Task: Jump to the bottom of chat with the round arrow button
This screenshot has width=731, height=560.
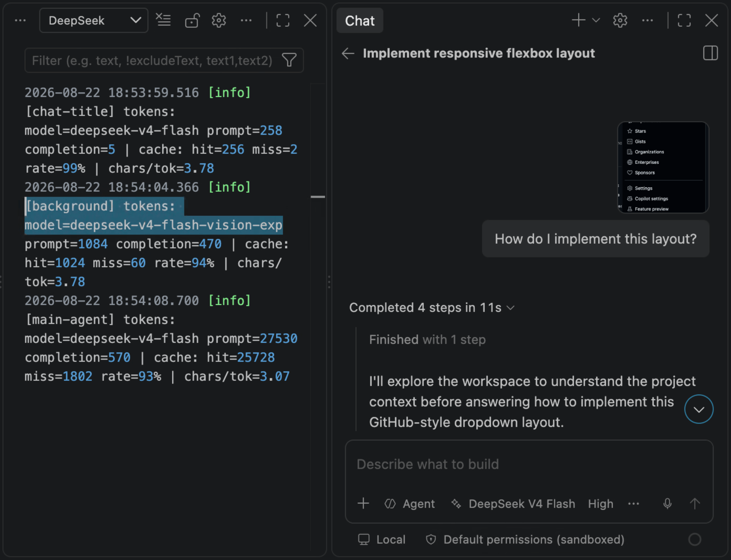Action: click(x=699, y=409)
